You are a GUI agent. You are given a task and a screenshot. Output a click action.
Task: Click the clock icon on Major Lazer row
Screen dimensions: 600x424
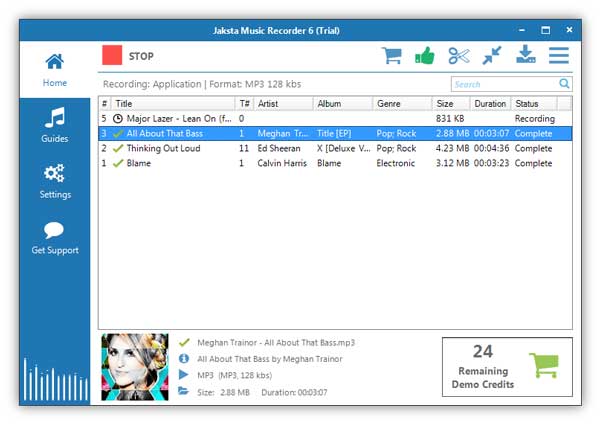[118, 119]
